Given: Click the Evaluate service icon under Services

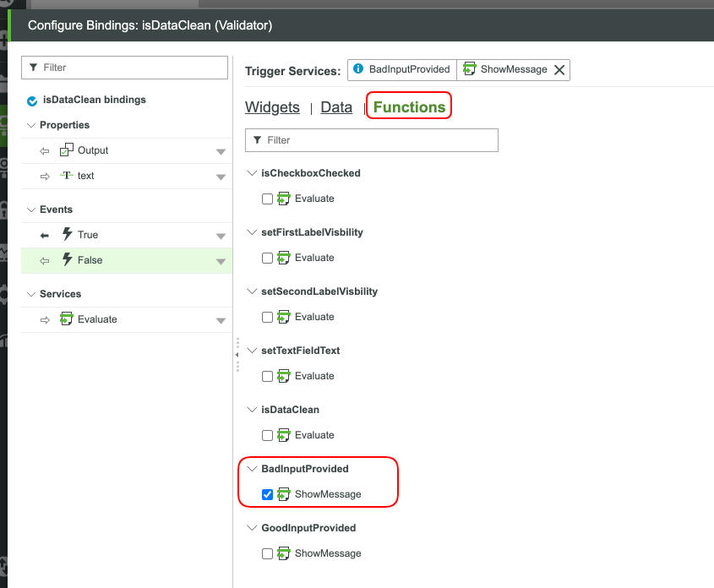Looking at the screenshot, I should pyautogui.click(x=66, y=319).
